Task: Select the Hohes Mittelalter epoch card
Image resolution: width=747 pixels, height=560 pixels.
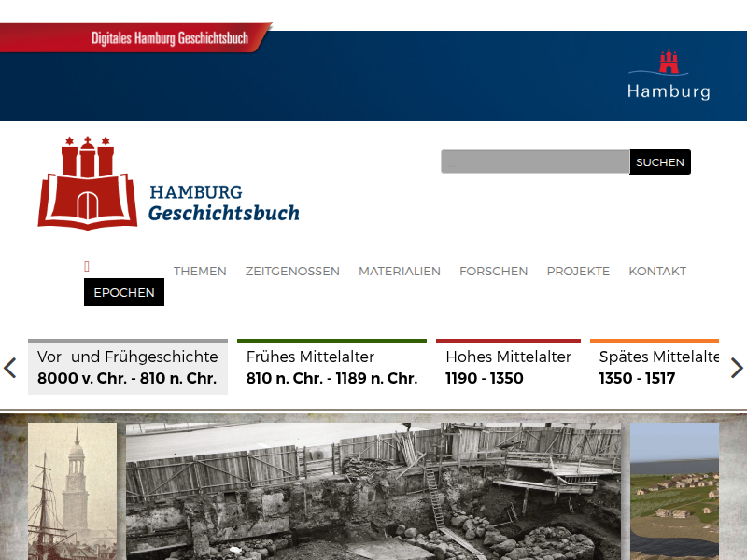Action: [508, 367]
